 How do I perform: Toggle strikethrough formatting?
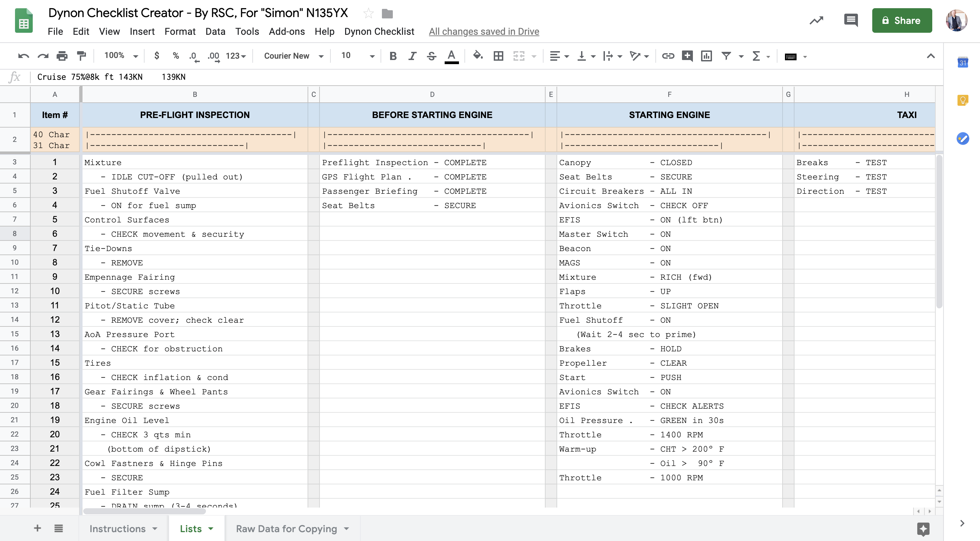(431, 56)
